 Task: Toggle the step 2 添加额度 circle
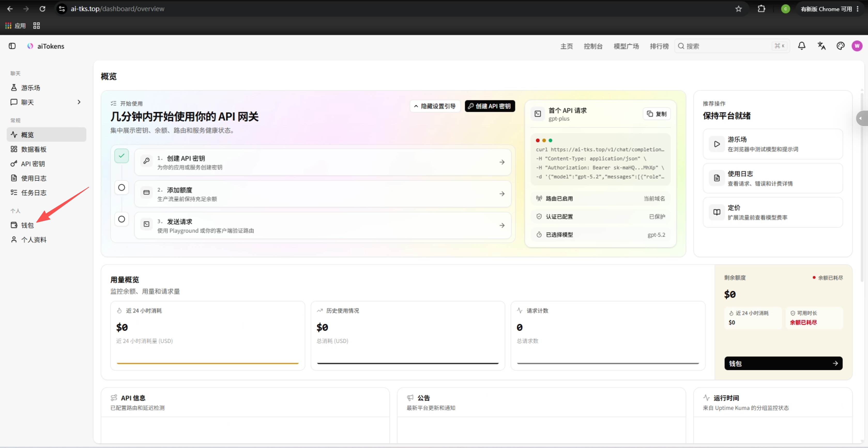point(122,187)
